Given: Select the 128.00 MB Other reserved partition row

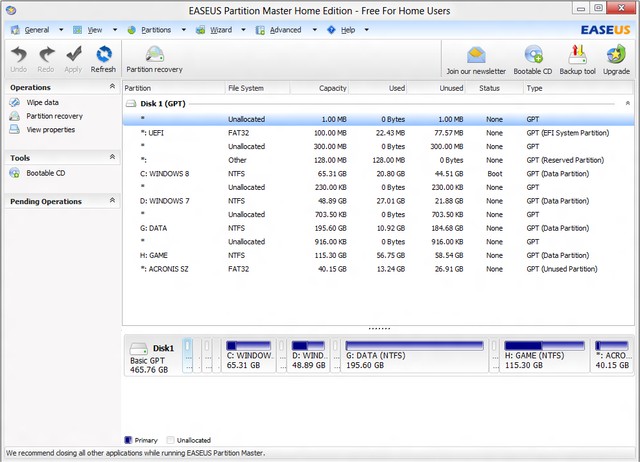Looking at the screenshot, I should [378, 160].
